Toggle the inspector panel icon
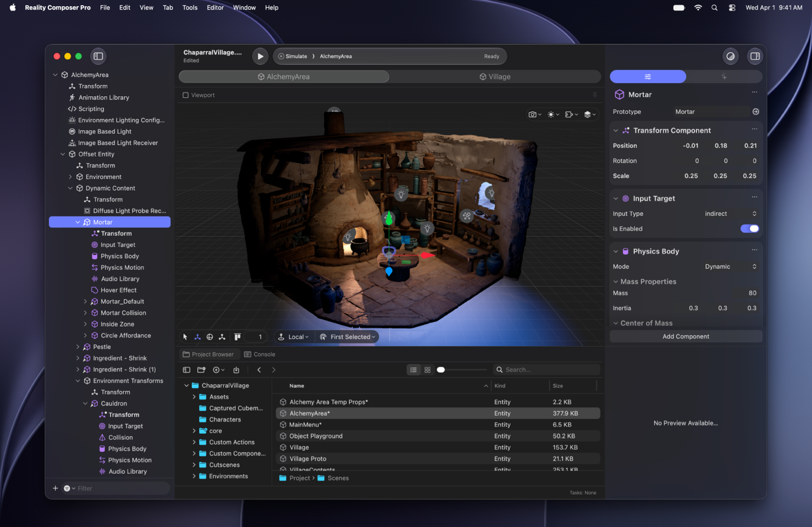Screen dimensions: 812x527 click(755, 56)
